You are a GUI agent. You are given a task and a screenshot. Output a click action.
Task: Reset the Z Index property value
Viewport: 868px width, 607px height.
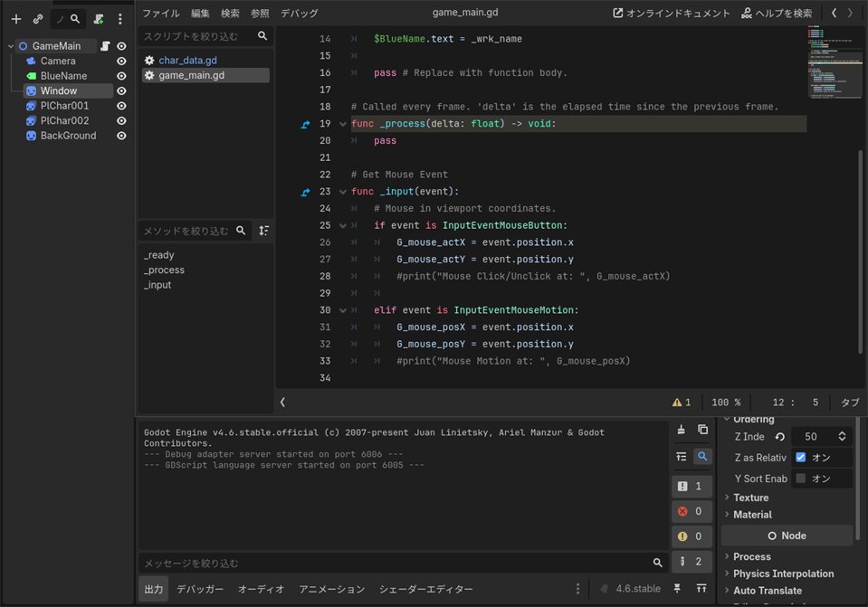pos(780,437)
